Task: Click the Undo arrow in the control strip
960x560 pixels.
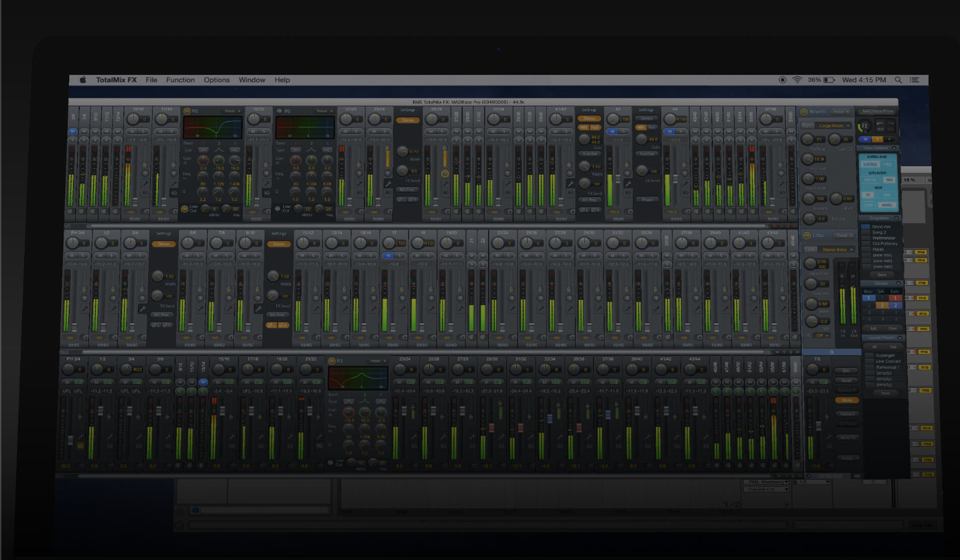Action: tap(880, 125)
